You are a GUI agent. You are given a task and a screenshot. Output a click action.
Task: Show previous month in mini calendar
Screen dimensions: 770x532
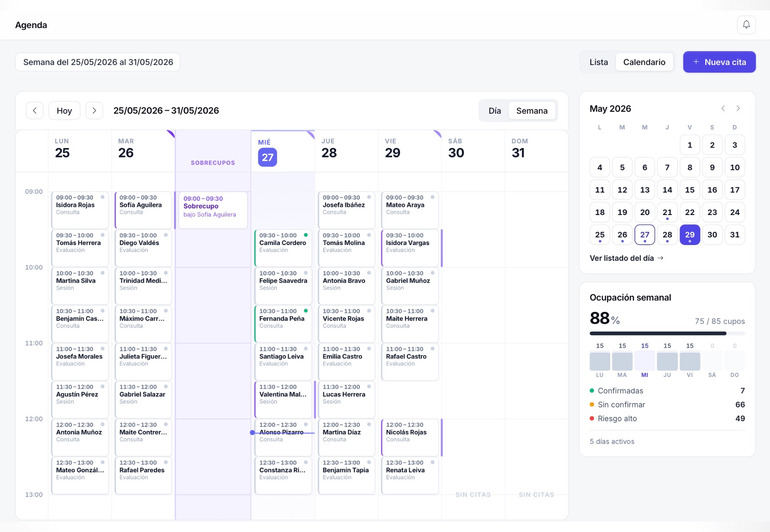click(723, 108)
